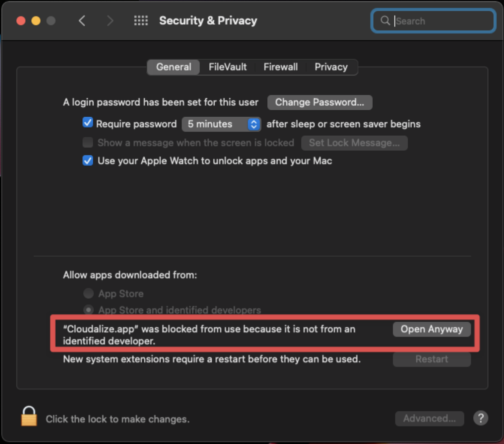Show all preferences grid icon
504x444 pixels.
click(x=141, y=20)
